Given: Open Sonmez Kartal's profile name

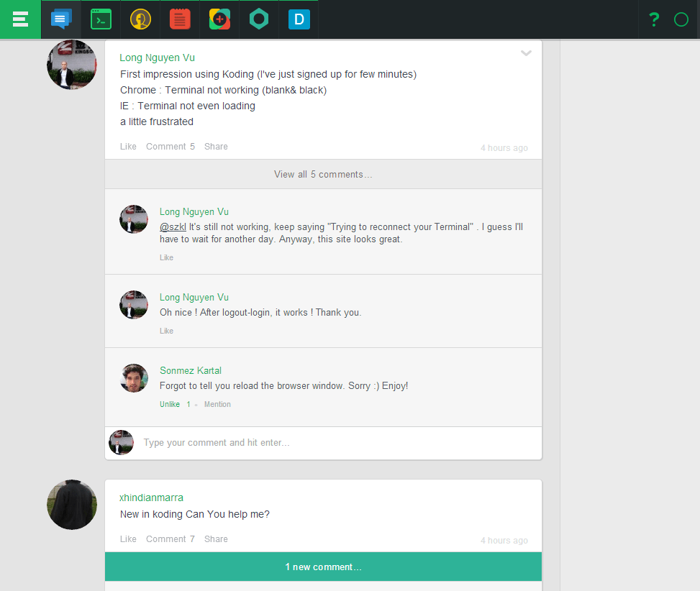Looking at the screenshot, I should click(191, 371).
